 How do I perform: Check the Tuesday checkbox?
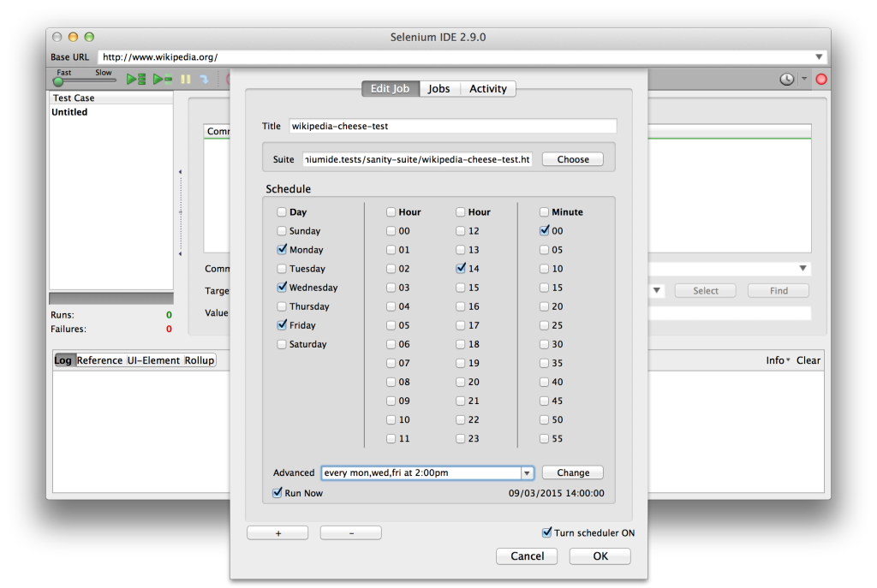[x=281, y=269]
